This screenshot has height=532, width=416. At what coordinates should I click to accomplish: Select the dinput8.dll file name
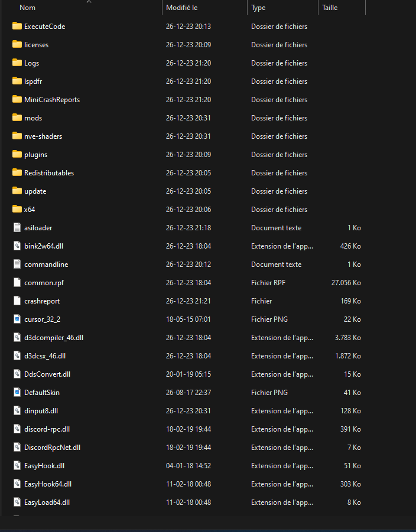pyautogui.click(x=41, y=411)
